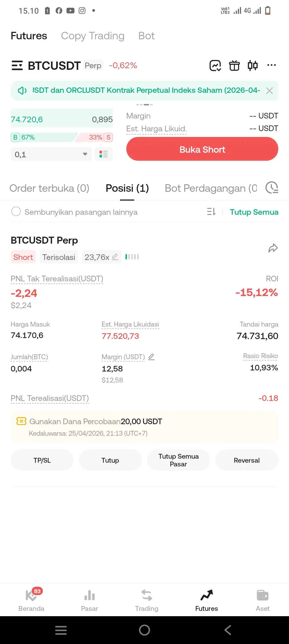Open the candlestick chart view icon
289x644 pixels.
(x=253, y=66)
